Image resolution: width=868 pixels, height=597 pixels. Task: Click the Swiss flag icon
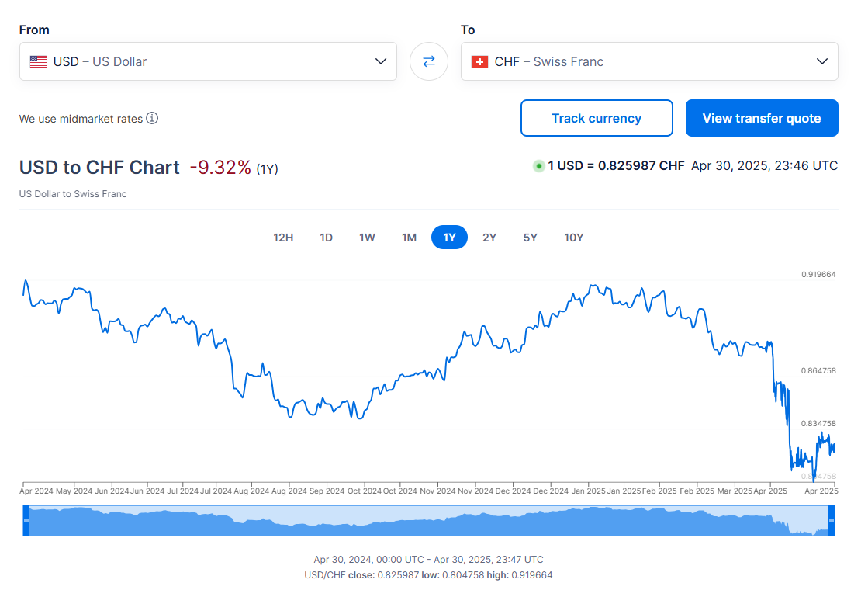coord(479,61)
